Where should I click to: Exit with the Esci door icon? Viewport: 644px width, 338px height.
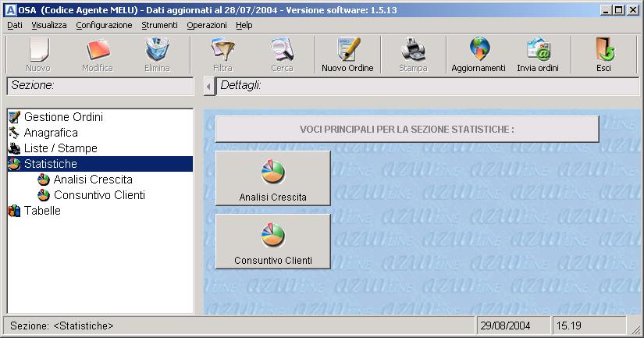[x=604, y=48]
